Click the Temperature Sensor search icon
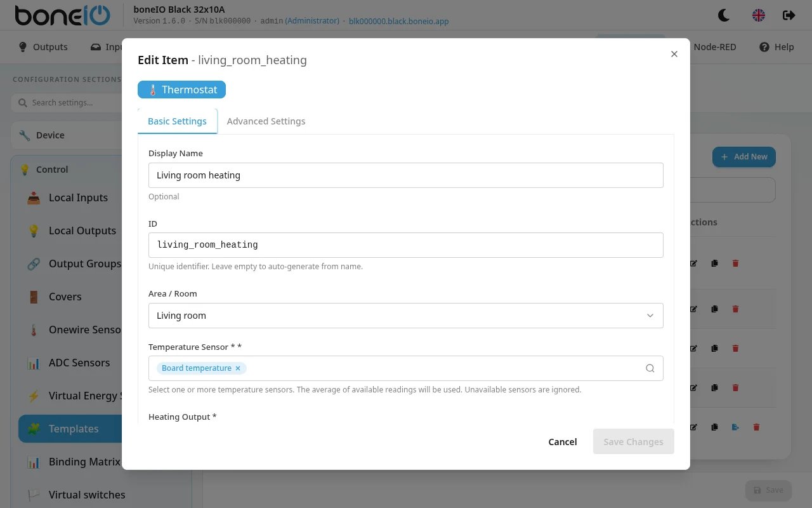This screenshot has width=812, height=508. click(650, 368)
